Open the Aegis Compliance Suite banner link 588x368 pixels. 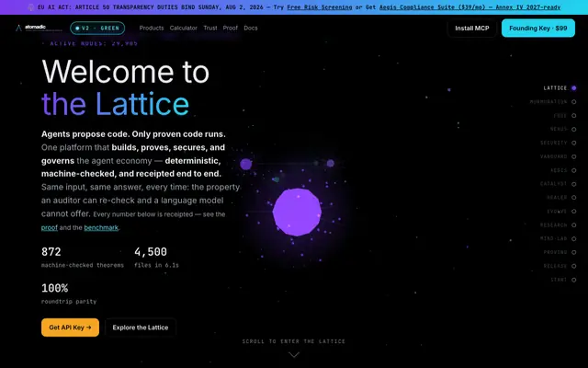pyautogui.click(x=469, y=7)
